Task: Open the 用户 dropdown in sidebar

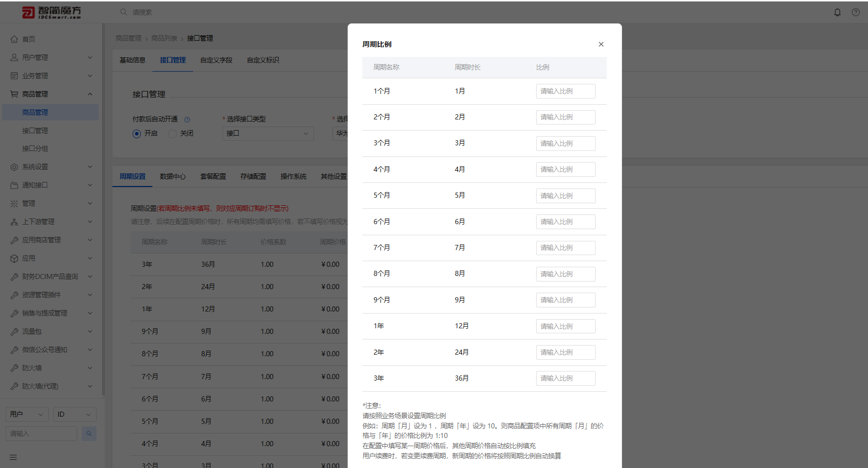Action: click(x=27, y=414)
